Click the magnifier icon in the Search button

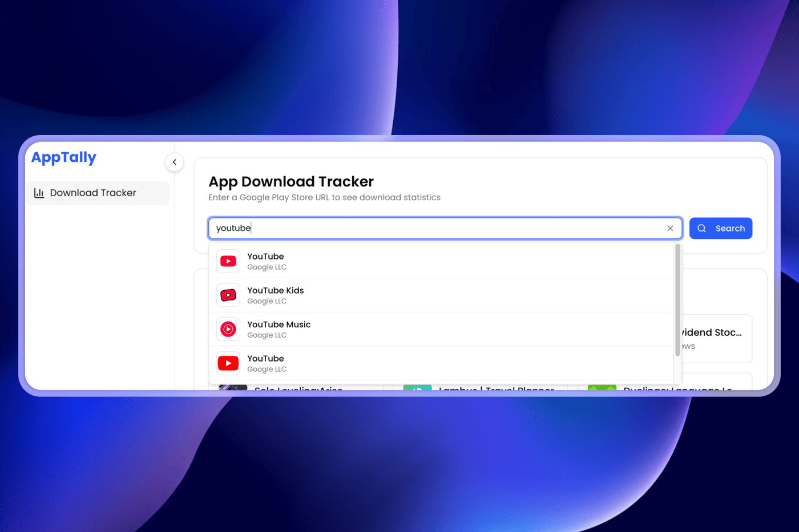point(702,228)
